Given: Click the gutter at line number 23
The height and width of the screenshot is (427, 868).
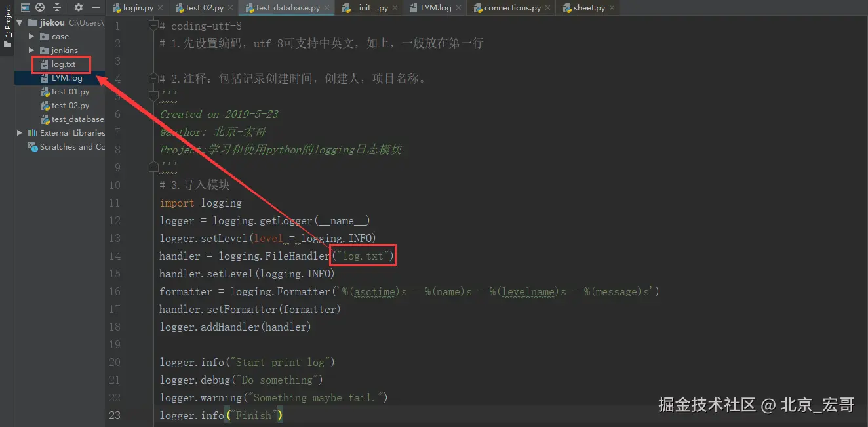Looking at the screenshot, I should 114,415.
